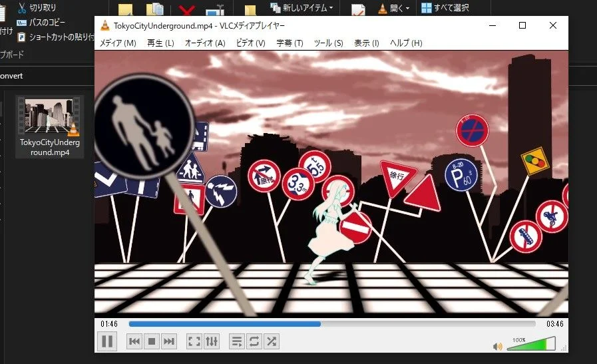The height and width of the screenshot is (364, 597).
Task: Skip to previous media in VLC
Action: pos(134,341)
